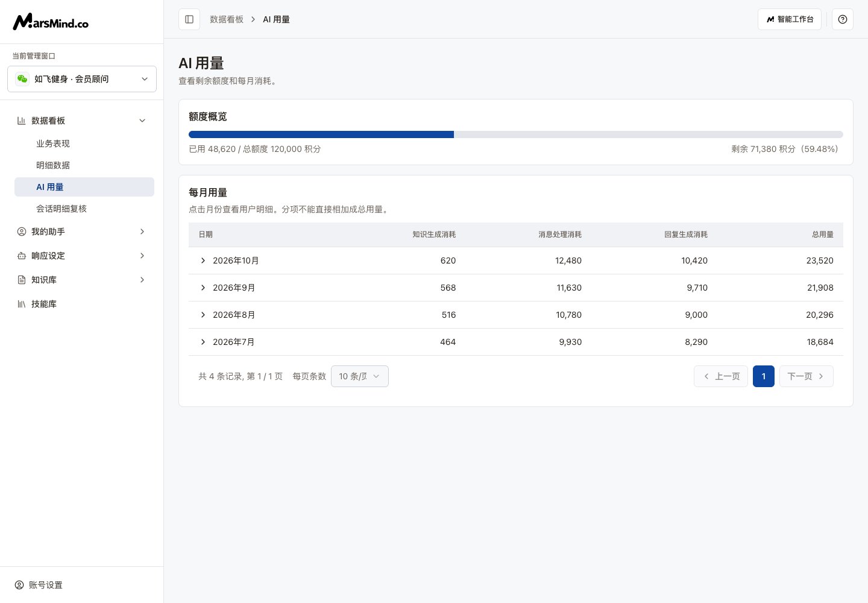Open 明细数据 in sidebar
This screenshot has width=868, height=603.
pos(84,165)
